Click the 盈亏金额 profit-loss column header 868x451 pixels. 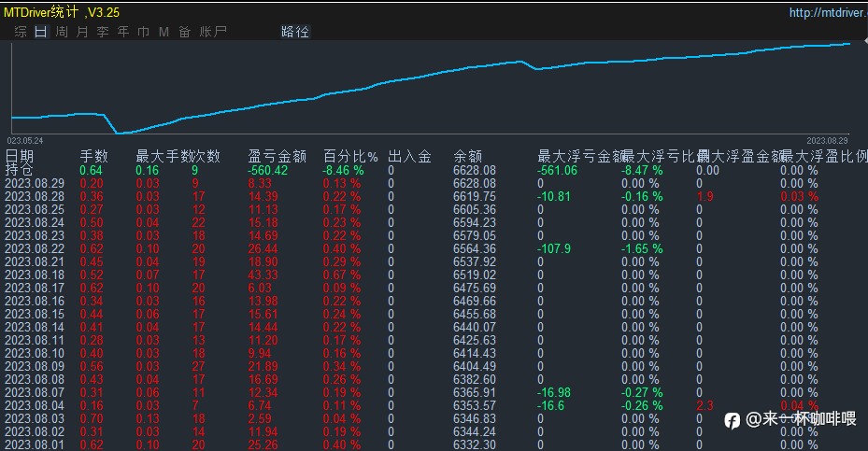[x=277, y=157]
